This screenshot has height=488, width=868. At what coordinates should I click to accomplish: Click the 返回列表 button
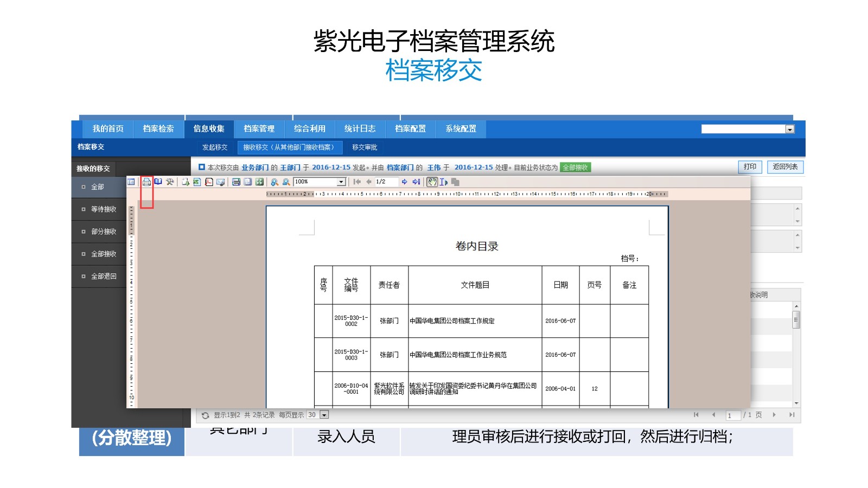pos(785,167)
